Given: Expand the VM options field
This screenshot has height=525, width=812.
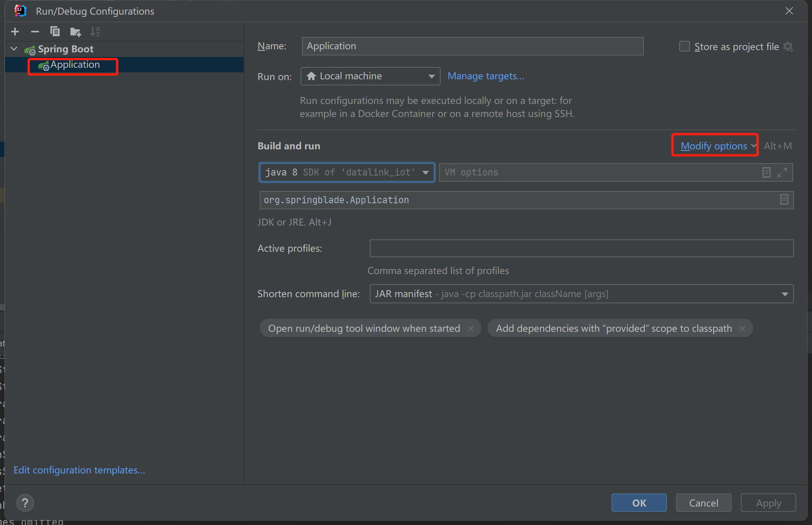Looking at the screenshot, I should 782,172.
